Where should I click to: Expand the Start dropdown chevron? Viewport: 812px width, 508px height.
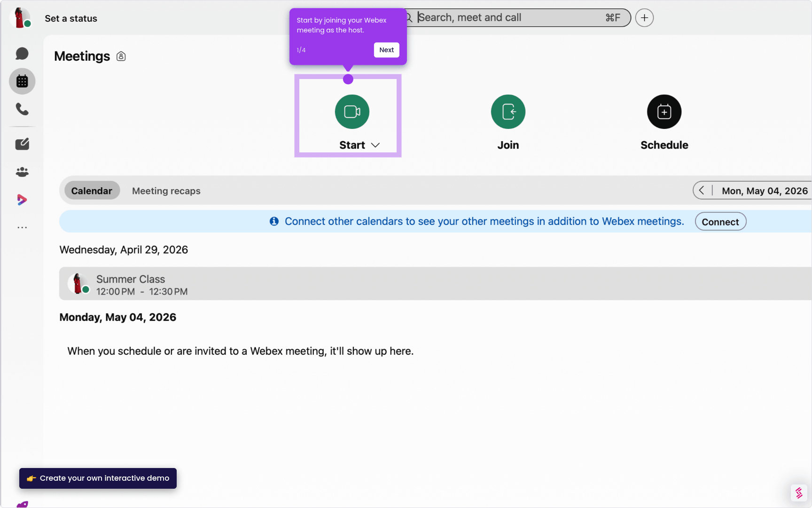375,145
